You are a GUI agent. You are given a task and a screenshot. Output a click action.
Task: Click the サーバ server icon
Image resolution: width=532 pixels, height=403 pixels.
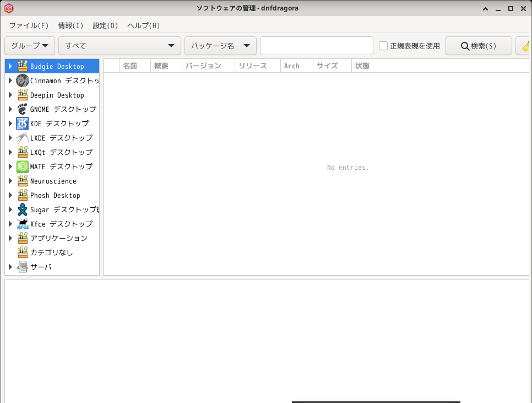23,267
